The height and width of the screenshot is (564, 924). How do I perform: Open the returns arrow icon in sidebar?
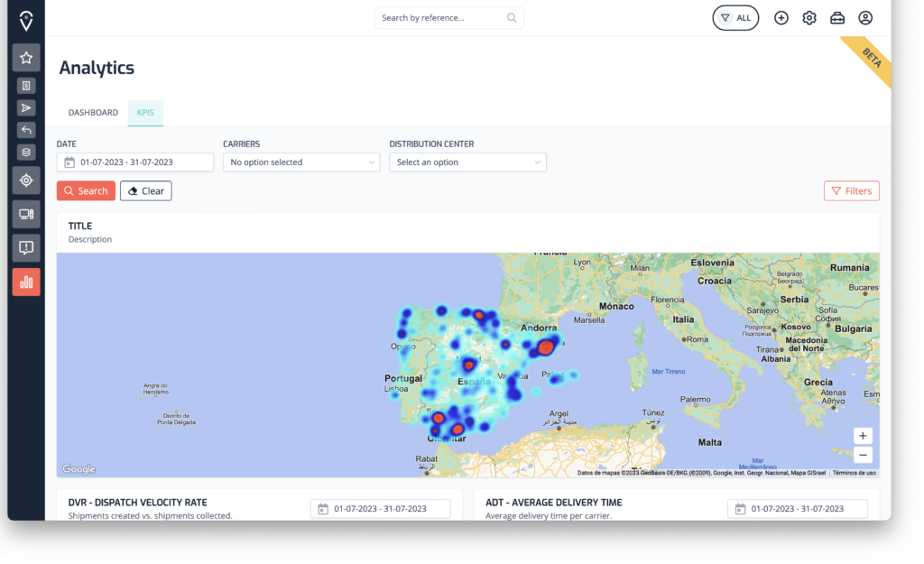(x=26, y=130)
